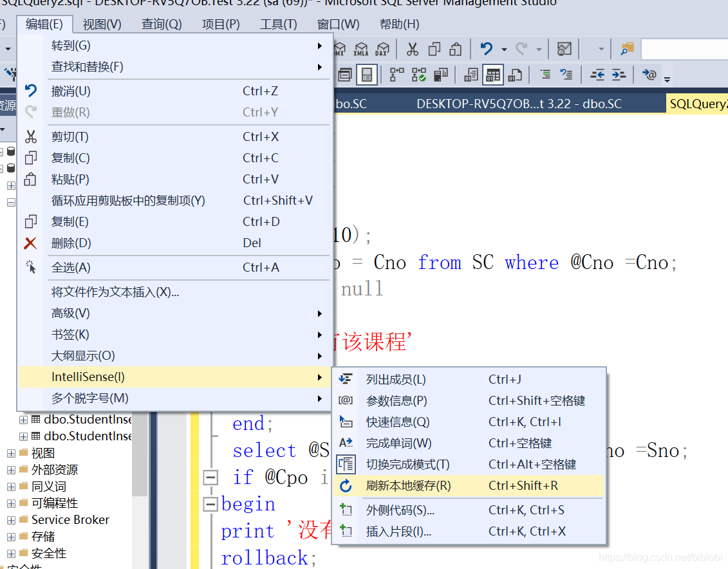Click the Find in Files folder icon

tap(627, 49)
